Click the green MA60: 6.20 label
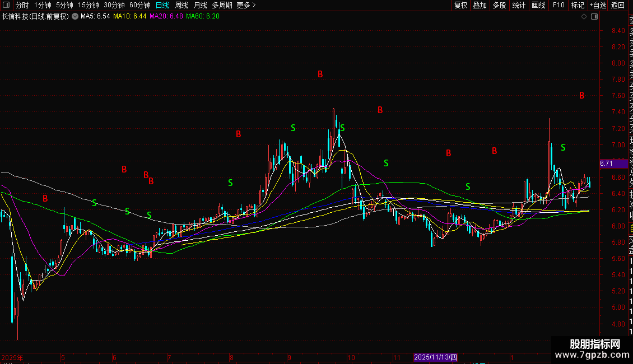 coord(203,17)
